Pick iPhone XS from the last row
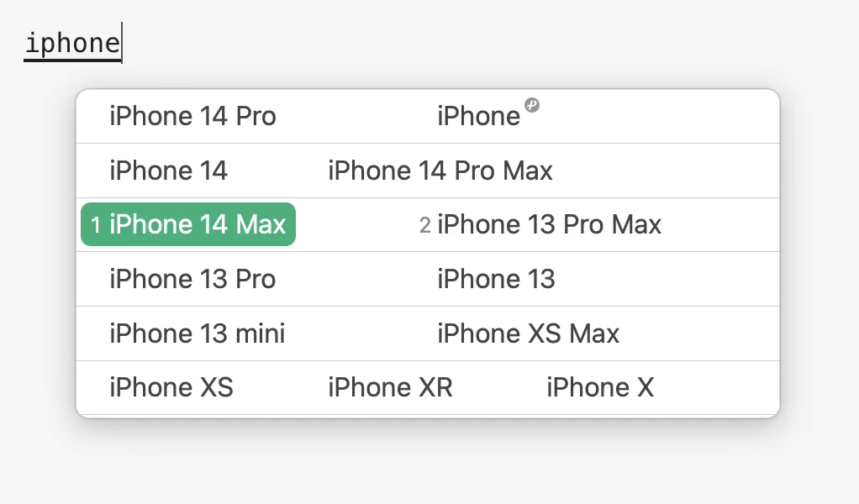Image resolution: width=859 pixels, height=504 pixels. tap(171, 387)
